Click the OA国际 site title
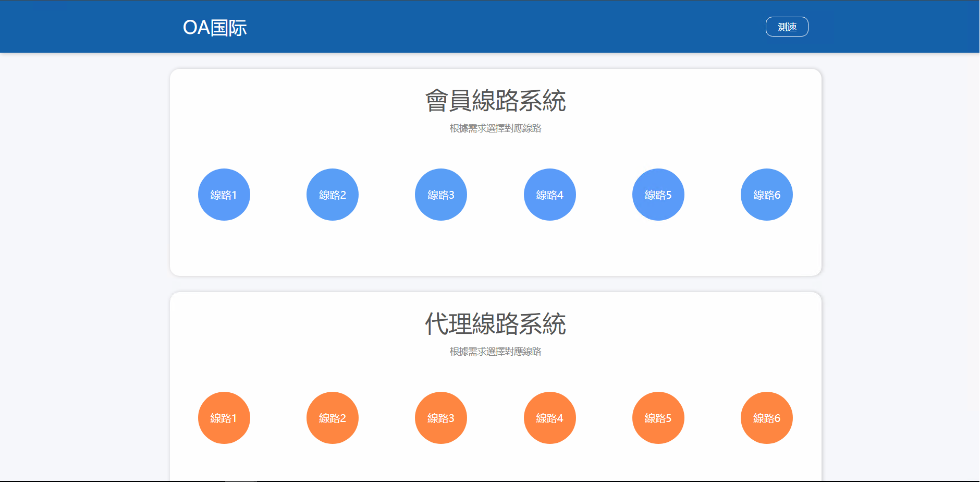The height and width of the screenshot is (482, 980). [215, 27]
